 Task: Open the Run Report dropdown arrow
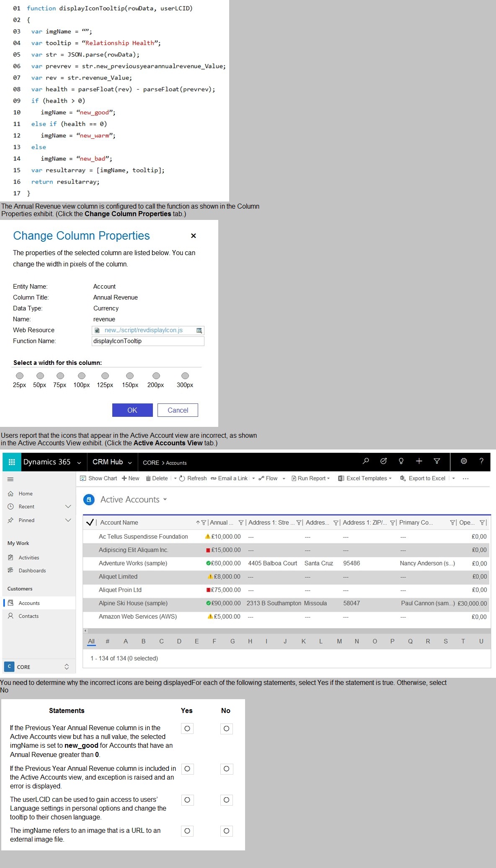click(x=328, y=478)
